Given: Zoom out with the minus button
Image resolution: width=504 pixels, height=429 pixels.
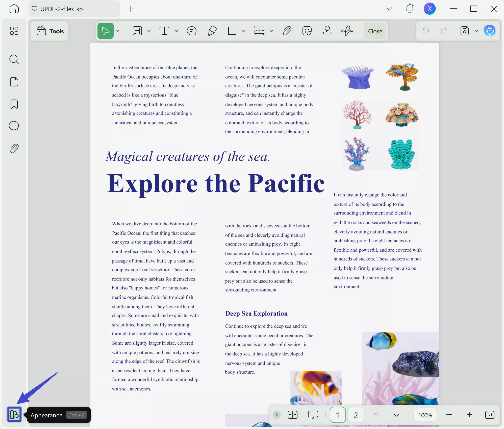Looking at the screenshot, I should [449, 415].
